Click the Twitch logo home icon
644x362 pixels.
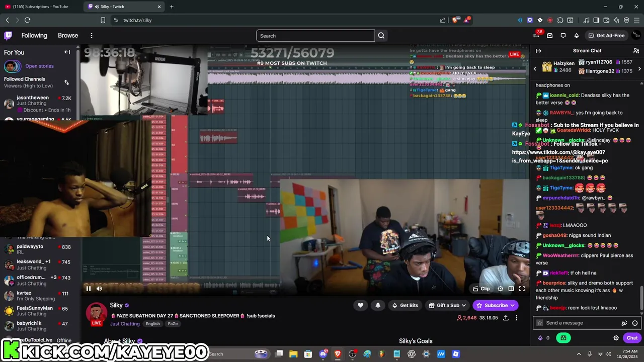tap(8, 36)
